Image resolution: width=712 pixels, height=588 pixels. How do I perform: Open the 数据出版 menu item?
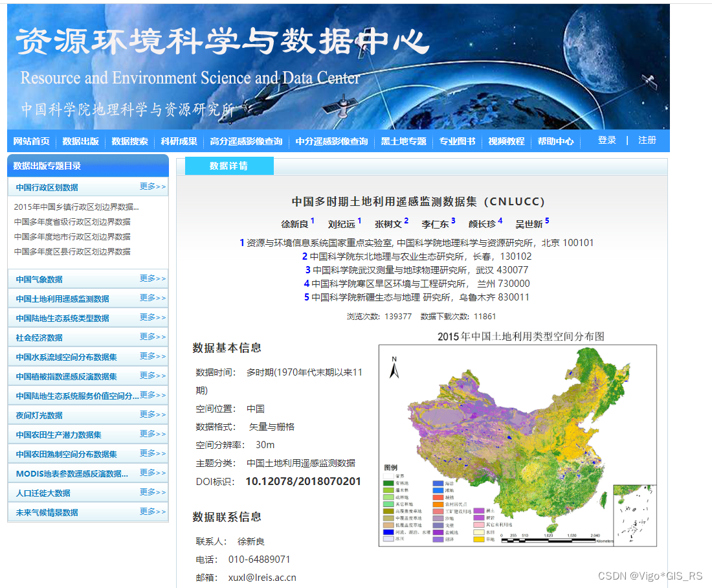[80, 141]
